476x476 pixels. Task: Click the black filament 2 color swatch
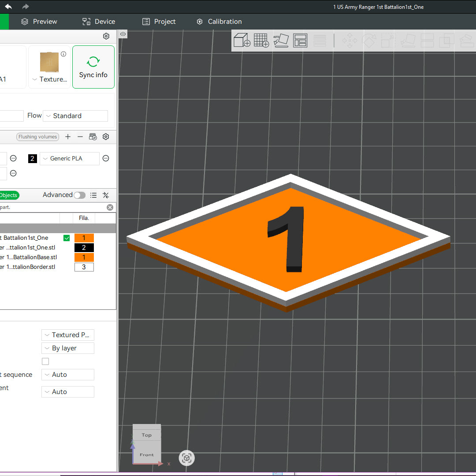33,159
